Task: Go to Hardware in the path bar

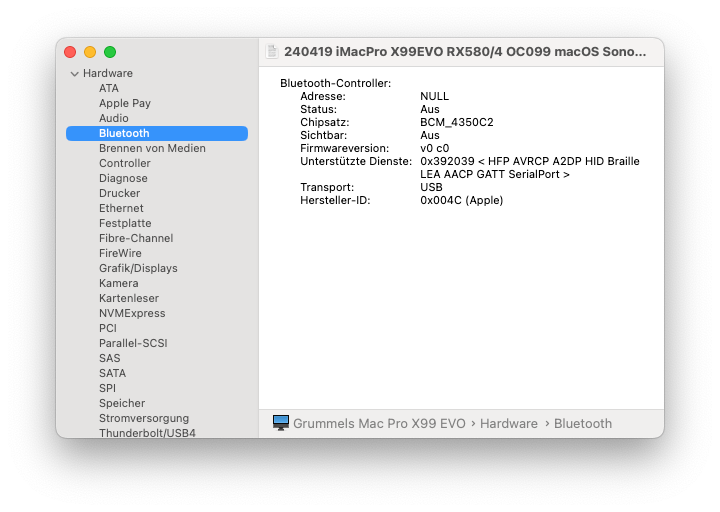Action: (509, 423)
